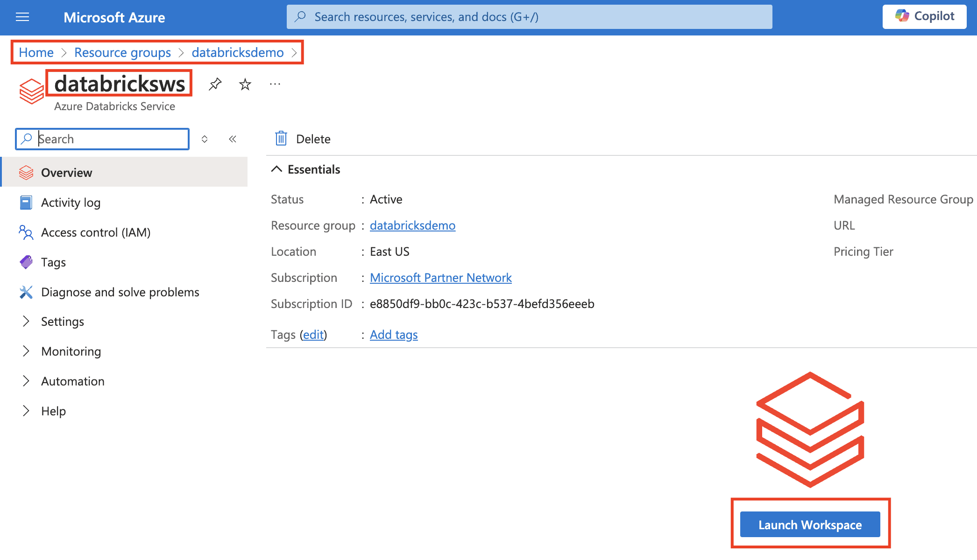Open Copilot
Image resolution: width=977 pixels, height=560 pixels.
coord(924,16)
